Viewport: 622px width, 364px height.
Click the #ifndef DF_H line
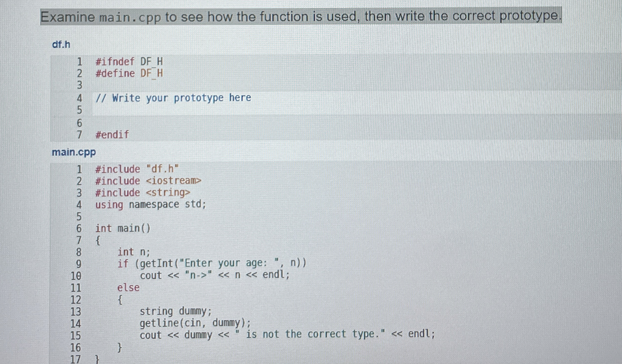(129, 62)
